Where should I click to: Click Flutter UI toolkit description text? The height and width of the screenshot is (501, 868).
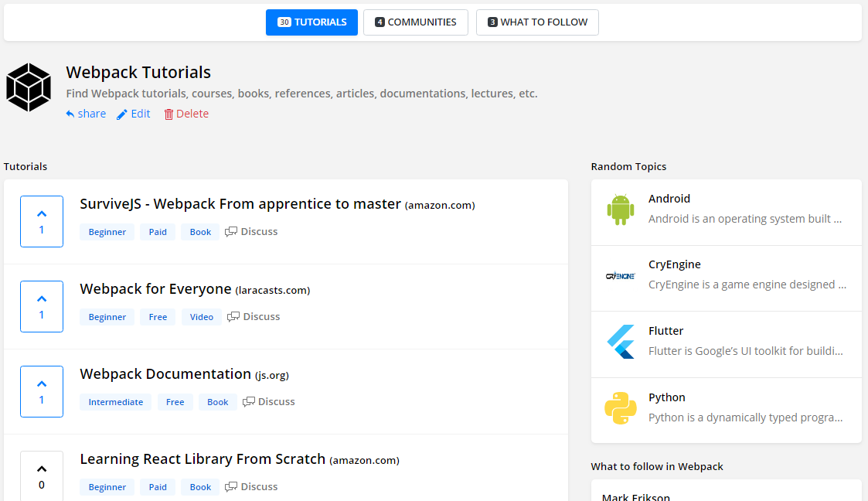click(x=746, y=351)
